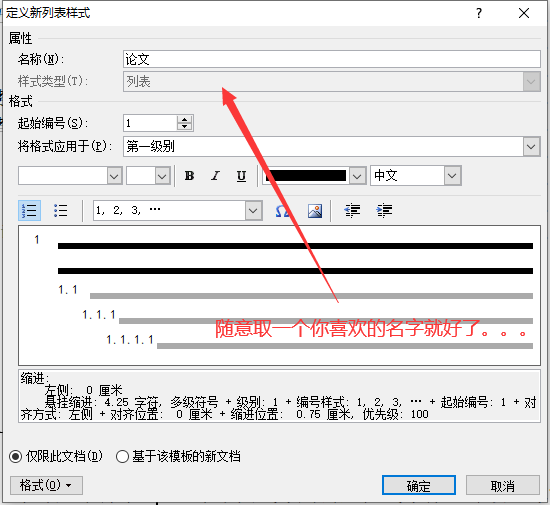Open the font name dropdown
The width and height of the screenshot is (550, 505).
coord(114,176)
